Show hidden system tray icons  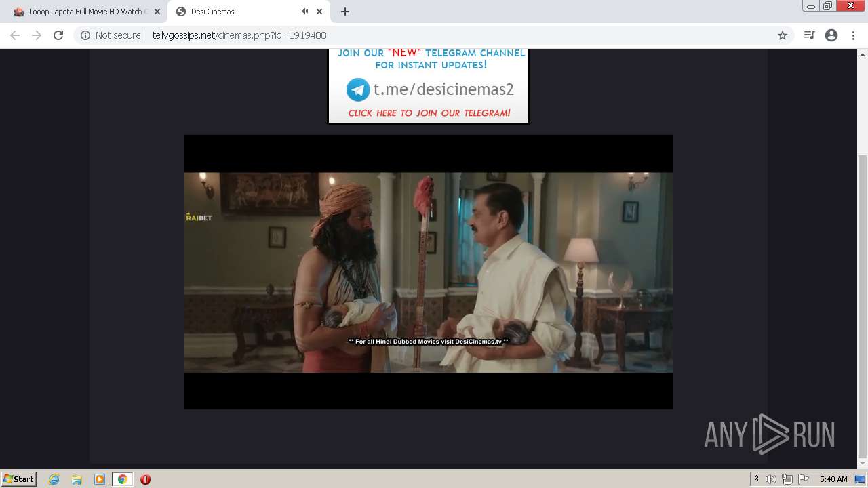pyautogui.click(x=756, y=479)
